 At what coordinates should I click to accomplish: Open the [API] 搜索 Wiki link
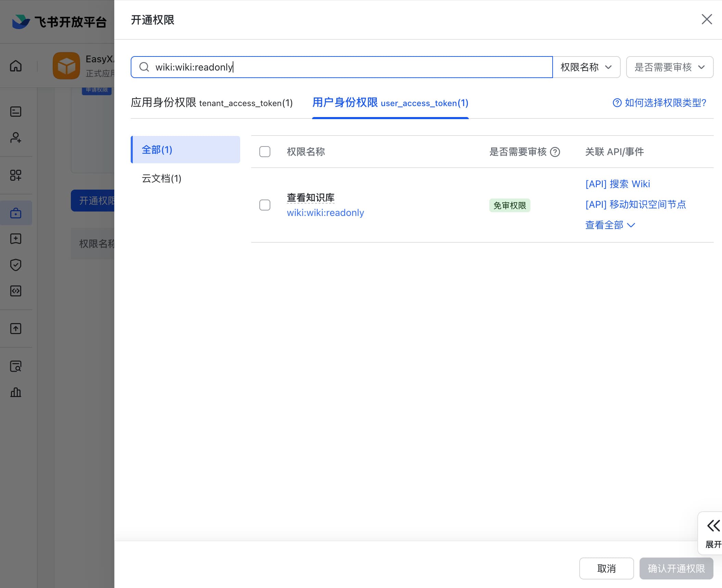point(618,184)
